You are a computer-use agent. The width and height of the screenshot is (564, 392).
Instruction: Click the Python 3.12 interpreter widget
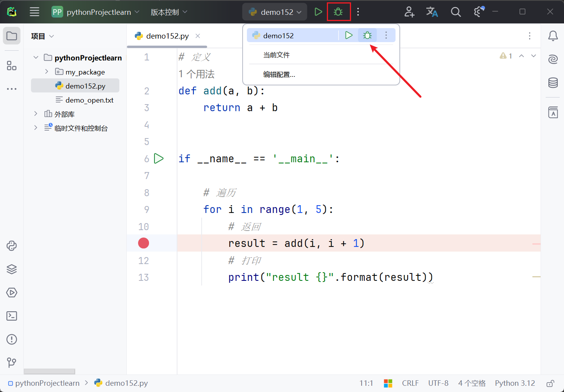tap(515, 383)
